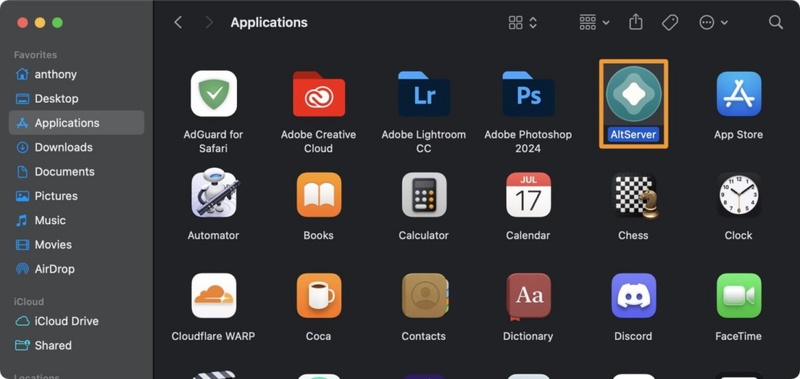This screenshot has width=800, height=379.
Task: Click the Dictionary name label
Action: point(528,336)
